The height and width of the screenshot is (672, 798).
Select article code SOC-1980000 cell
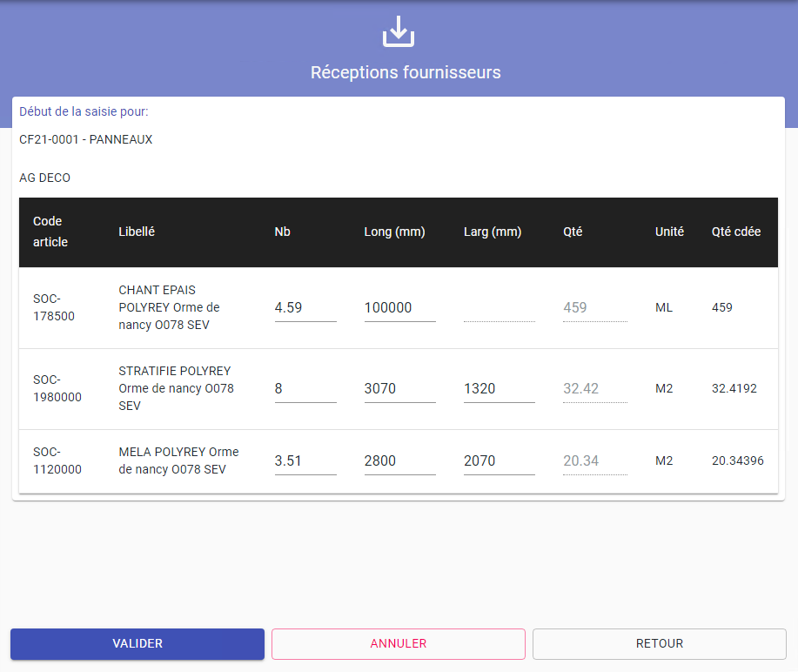click(x=57, y=389)
